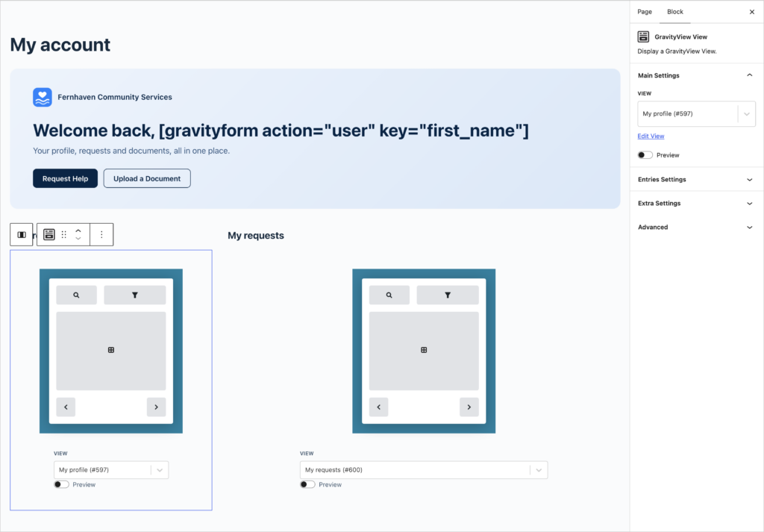Click the My requests heading
The image size is (764, 532).
point(256,236)
